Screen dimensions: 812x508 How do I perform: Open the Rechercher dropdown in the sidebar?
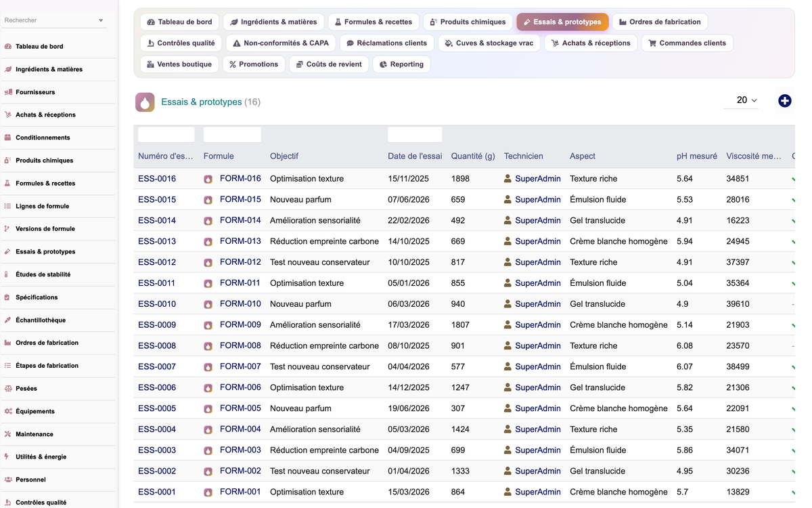click(101, 20)
